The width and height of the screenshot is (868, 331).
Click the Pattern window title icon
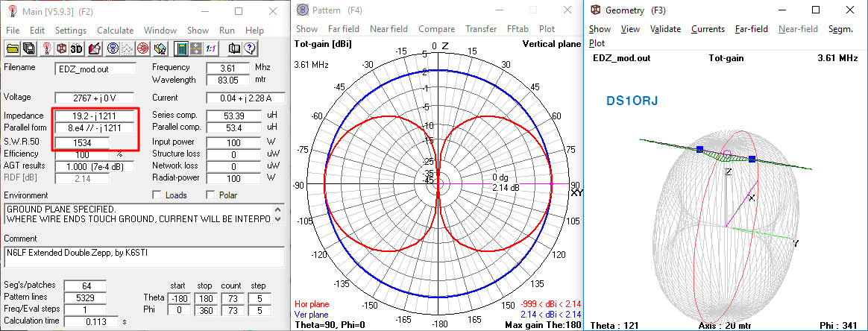[303, 10]
